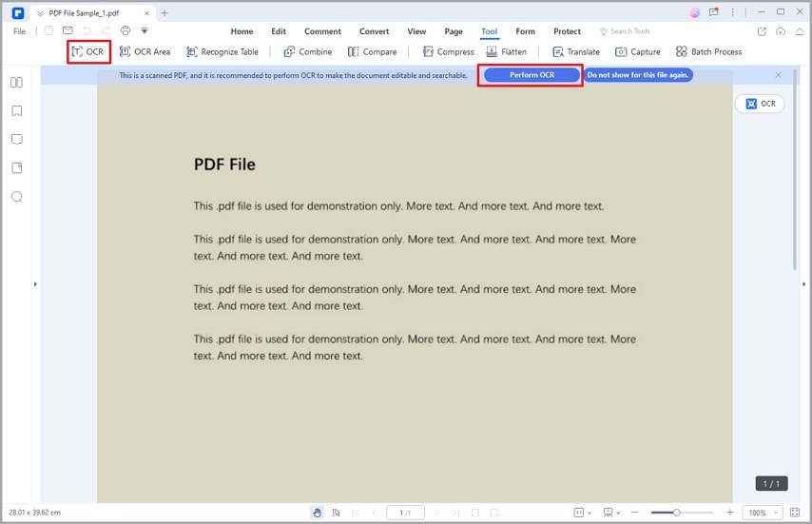812x524 pixels.
Task: Dismiss the scanned PDF notification bar
Action: (778, 75)
